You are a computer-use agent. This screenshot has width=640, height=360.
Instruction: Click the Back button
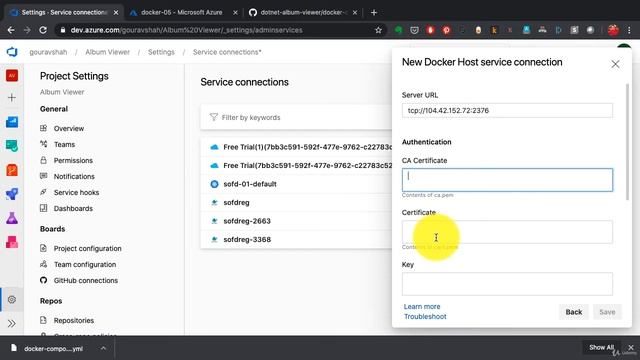[x=573, y=312]
